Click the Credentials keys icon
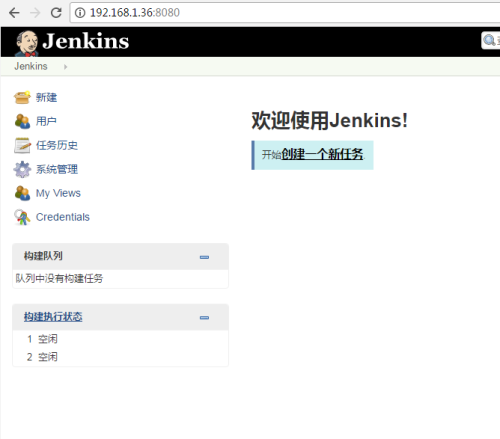The height and width of the screenshot is (439, 500). 22,217
